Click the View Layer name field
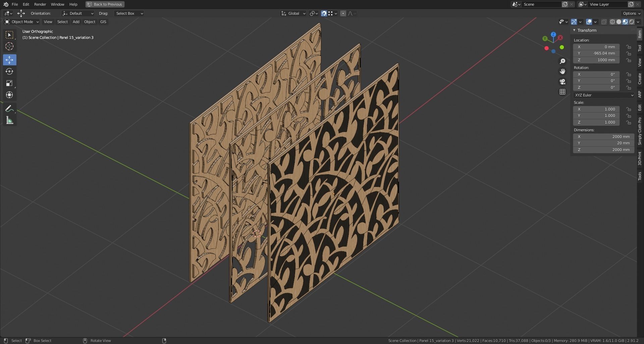 point(608,4)
